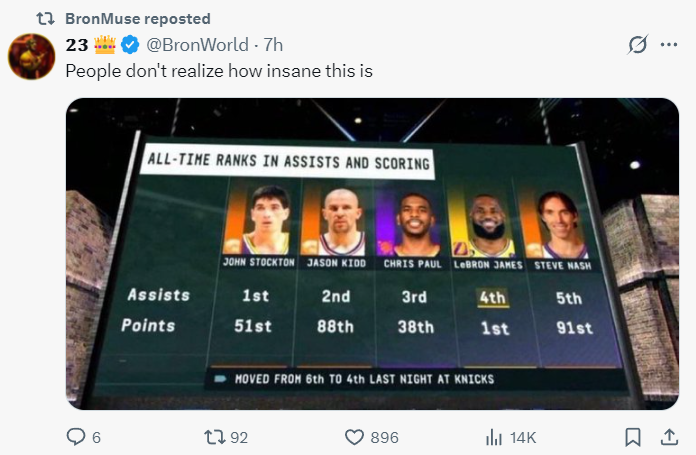Click the Grok explain icon
The width and height of the screenshot is (696, 455).
[x=638, y=44]
